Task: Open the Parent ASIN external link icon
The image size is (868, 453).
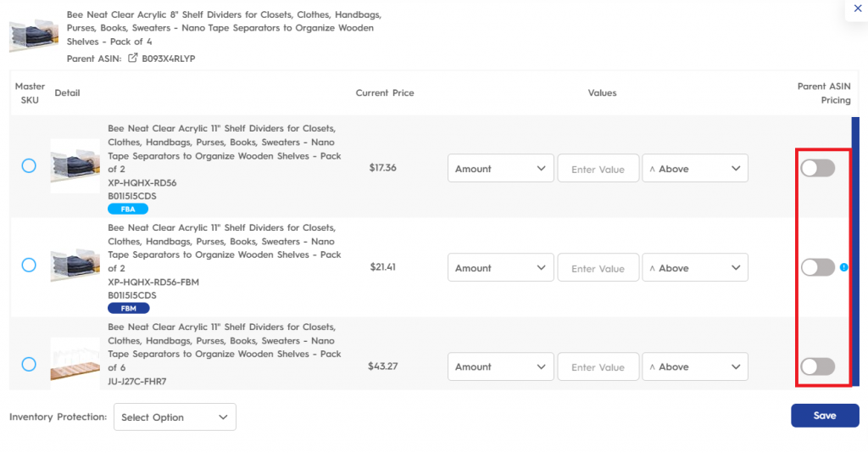Action: [133, 58]
